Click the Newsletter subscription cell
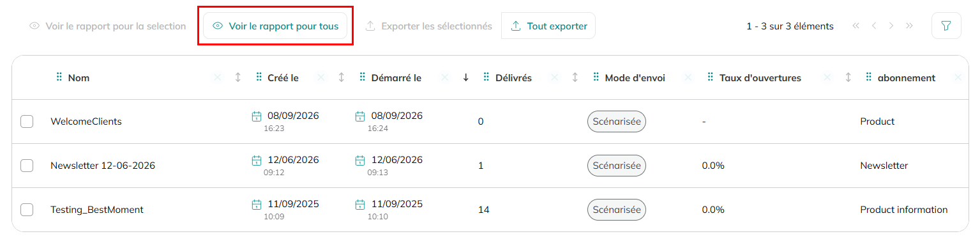980x250 pixels. 884,166
